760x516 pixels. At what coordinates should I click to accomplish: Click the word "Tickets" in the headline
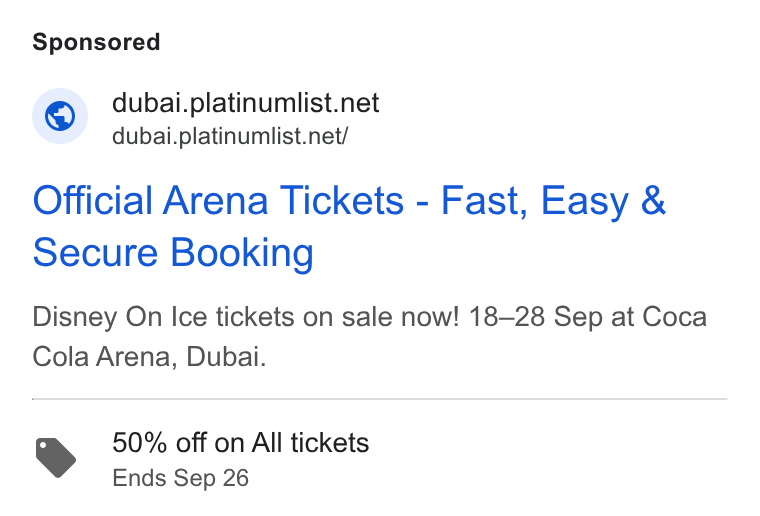coord(342,200)
